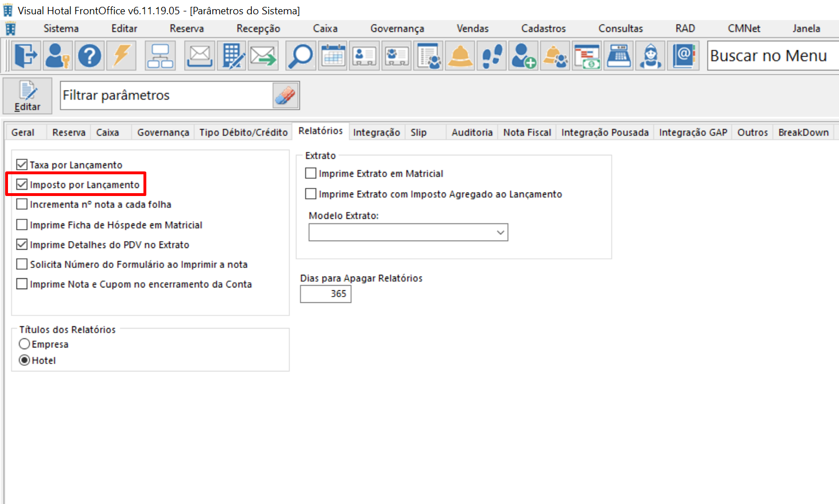Open the Vendas menu

point(473,29)
